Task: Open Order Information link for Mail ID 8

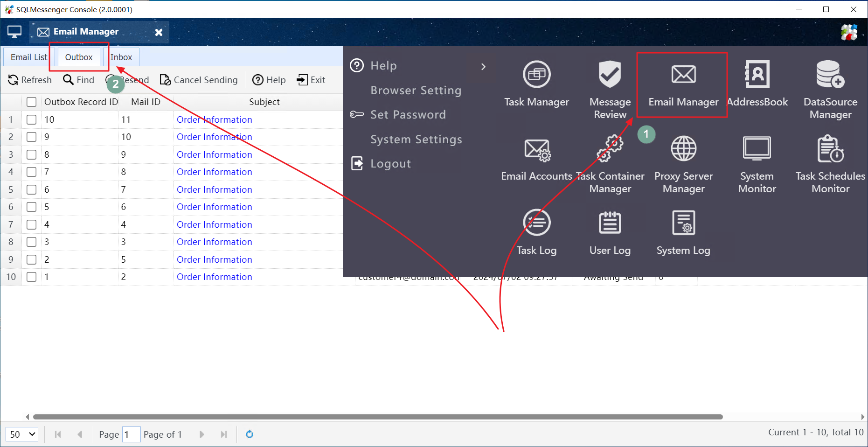Action: pos(215,172)
